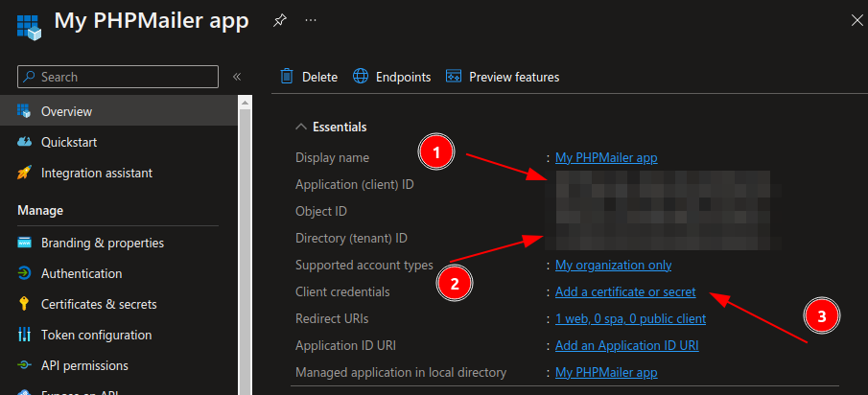Open the 1 web, 0 spa, 0 public client link
The image size is (868, 395).
click(630, 318)
